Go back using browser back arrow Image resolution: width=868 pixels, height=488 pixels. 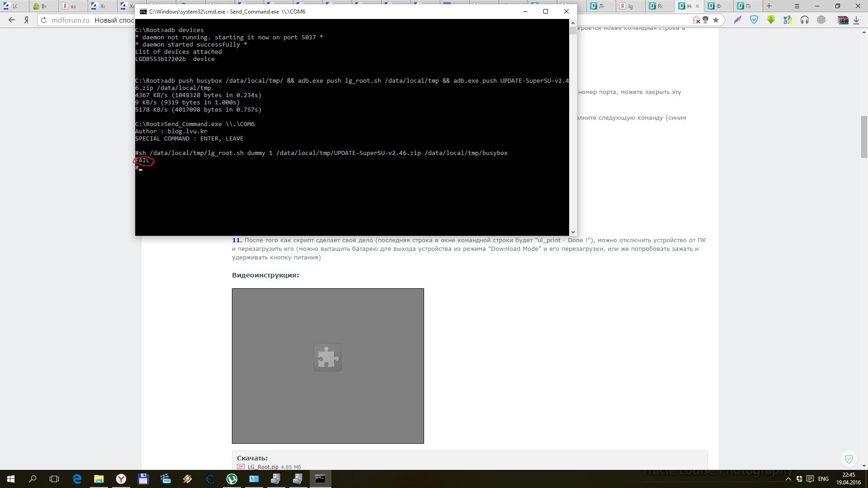click(12, 20)
